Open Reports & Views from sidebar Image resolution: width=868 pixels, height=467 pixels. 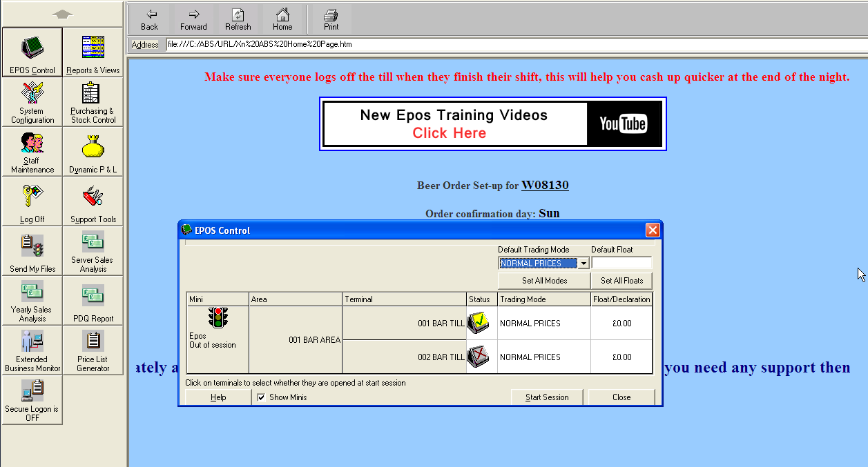point(93,52)
